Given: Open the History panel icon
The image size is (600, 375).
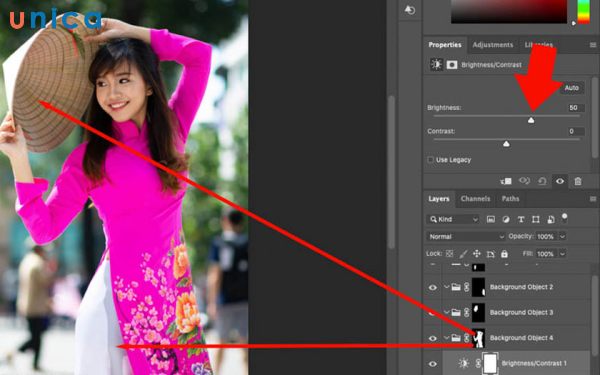Looking at the screenshot, I should point(409,10).
